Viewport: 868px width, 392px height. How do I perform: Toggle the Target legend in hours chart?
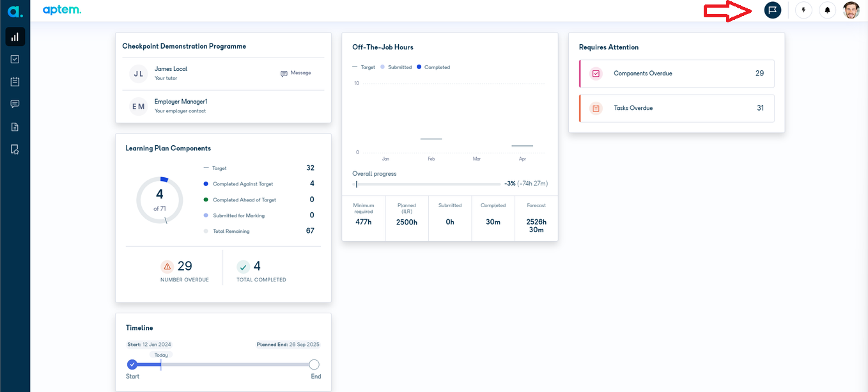click(x=364, y=67)
